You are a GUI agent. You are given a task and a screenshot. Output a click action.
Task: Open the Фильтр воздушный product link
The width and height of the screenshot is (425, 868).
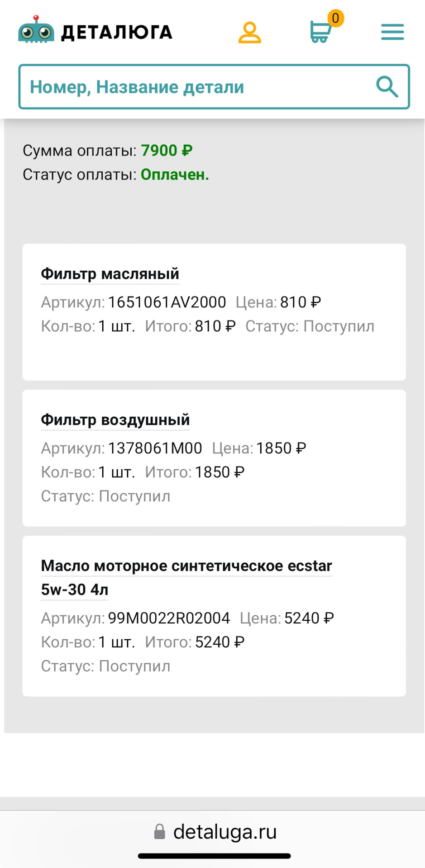(115, 420)
